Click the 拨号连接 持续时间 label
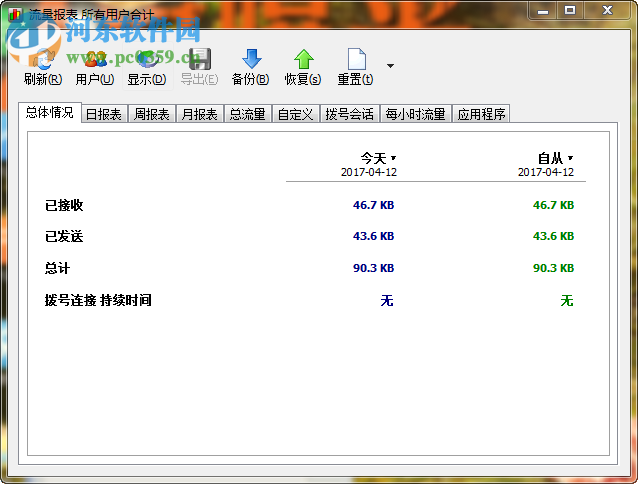638x484 pixels. tap(98, 300)
